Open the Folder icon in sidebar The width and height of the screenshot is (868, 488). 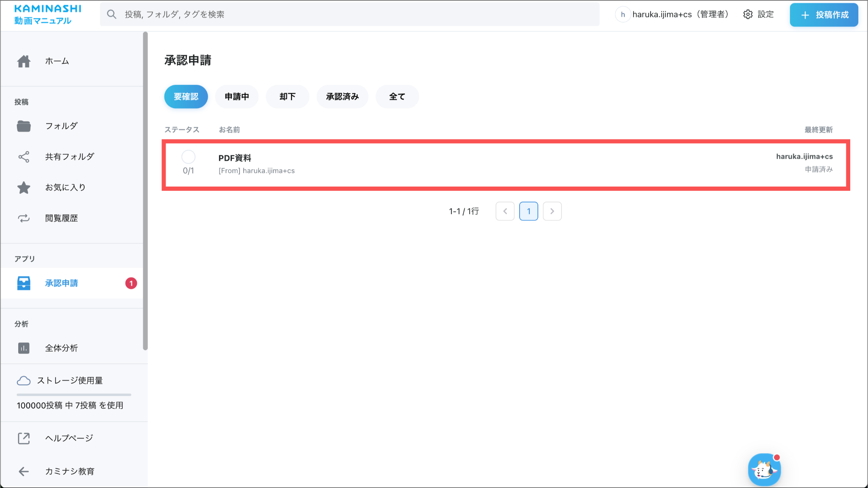pos(24,126)
